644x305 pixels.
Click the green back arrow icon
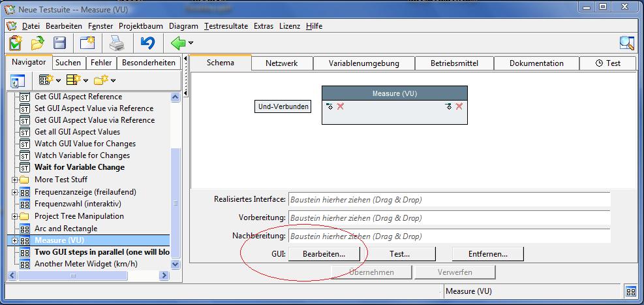tap(177, 44)
